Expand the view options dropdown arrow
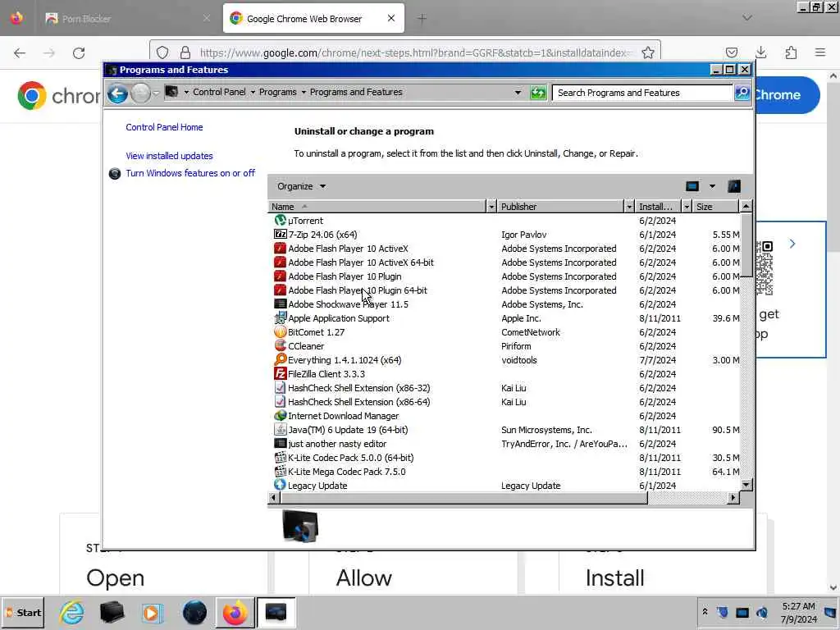Image resolution: width=840 pixels, height=630 pixels. click(x=712, y=186)
